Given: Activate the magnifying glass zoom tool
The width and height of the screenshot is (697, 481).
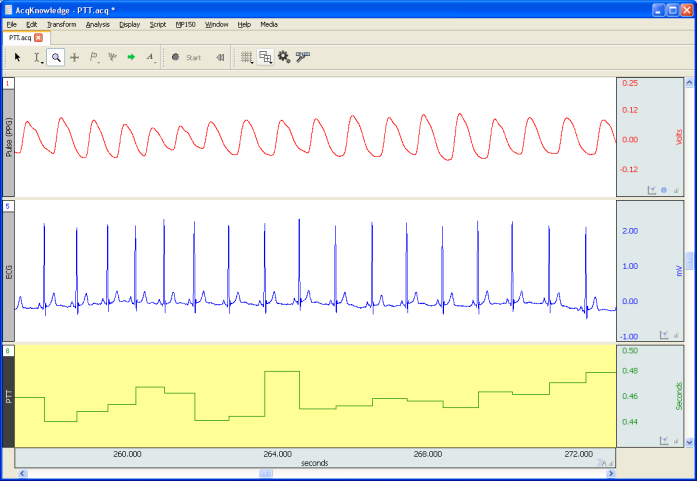Looking at the screenshot, I should click(56, 58).
